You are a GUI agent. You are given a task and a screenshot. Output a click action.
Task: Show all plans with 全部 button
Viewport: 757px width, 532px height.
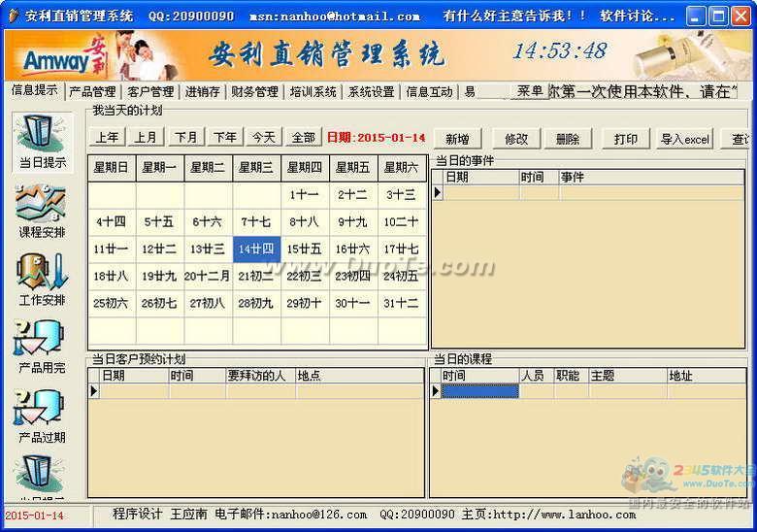pos(303,138)
